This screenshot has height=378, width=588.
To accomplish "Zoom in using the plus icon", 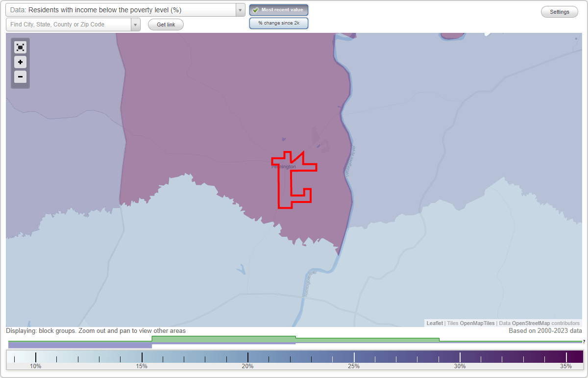I will tap(20, 62).
